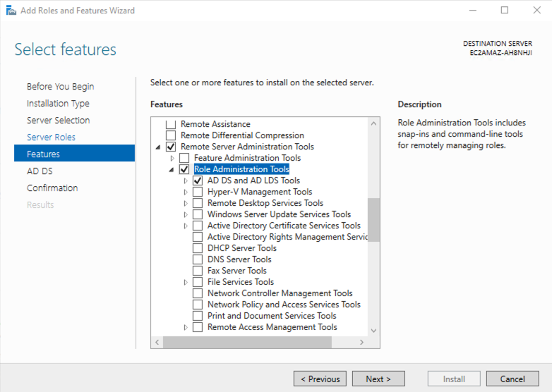The height and width of the screenshot is (392, 552).
Task: Check File Services Tools checkbox
Action: [198, 281]
